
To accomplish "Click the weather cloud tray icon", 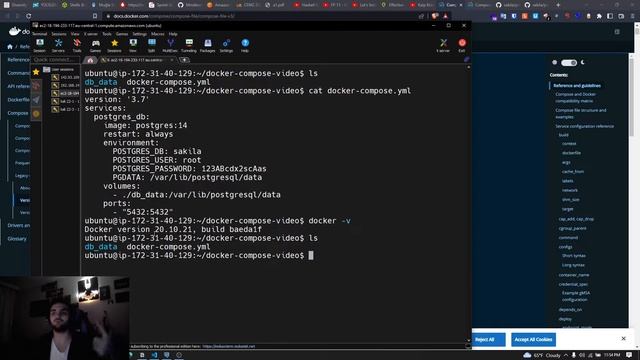I will [527, 355].
